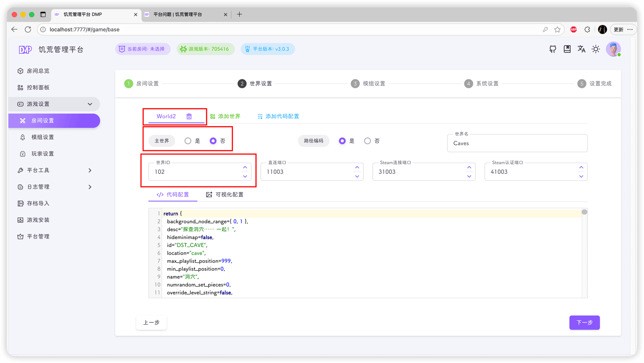Click the language translate icon

pyautogui.click(x=581, y=49)
